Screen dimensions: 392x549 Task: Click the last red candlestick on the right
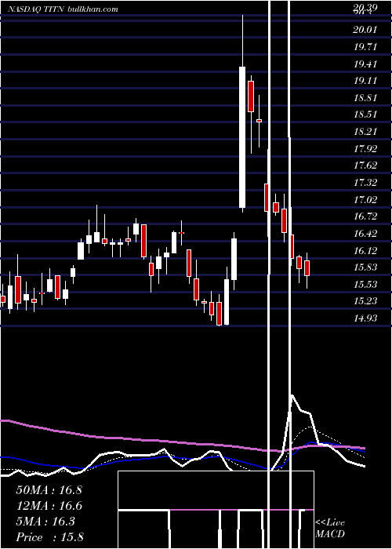[307, 268]
